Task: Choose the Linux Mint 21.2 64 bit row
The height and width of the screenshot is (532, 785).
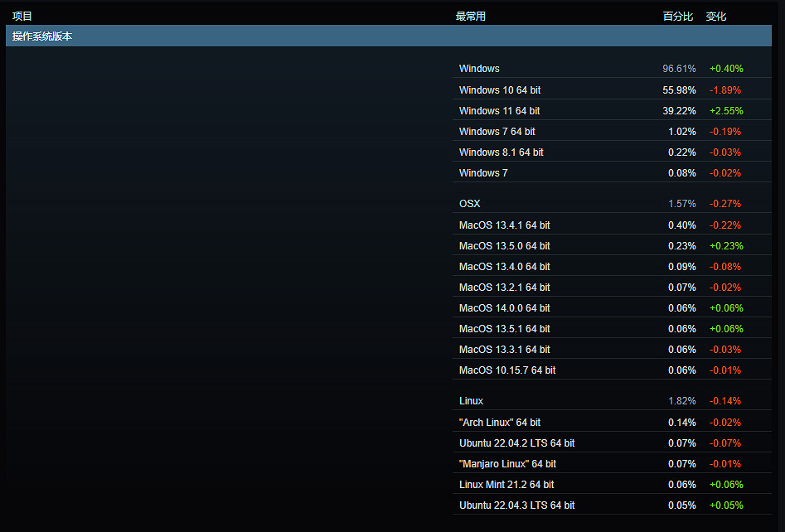Action: (x=506, y=484)
